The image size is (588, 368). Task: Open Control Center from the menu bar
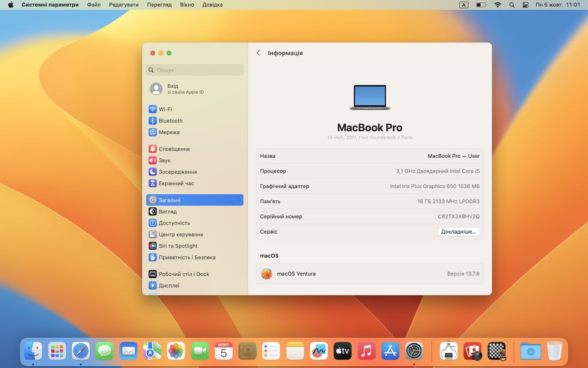pyautogui.click(x=525, y=5)
